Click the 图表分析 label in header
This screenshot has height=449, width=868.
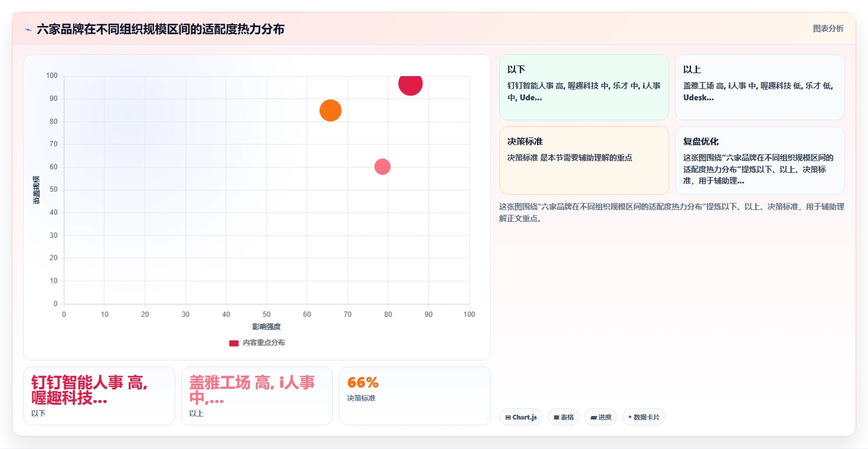pos(828,28)
